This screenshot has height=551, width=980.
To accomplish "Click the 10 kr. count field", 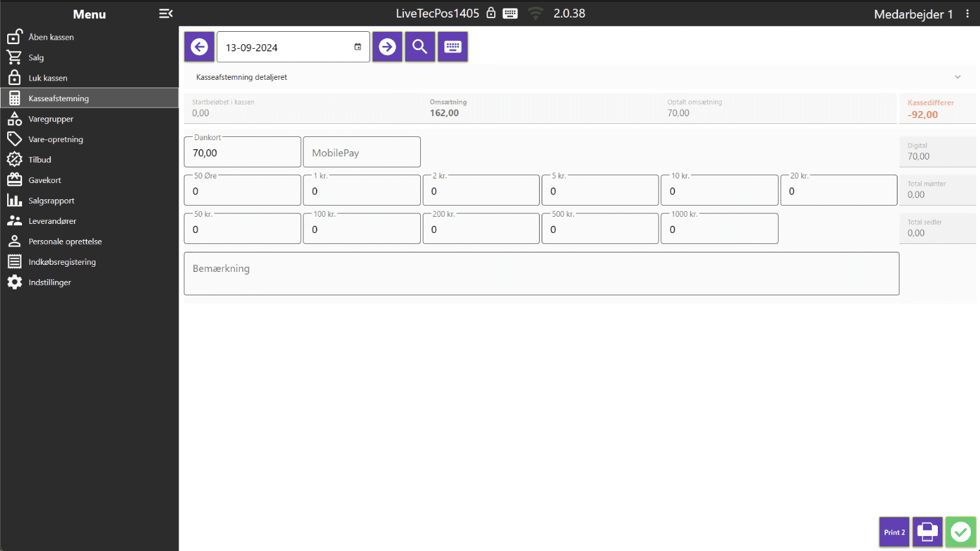I will pyautogui.click(x=720, y=190).
